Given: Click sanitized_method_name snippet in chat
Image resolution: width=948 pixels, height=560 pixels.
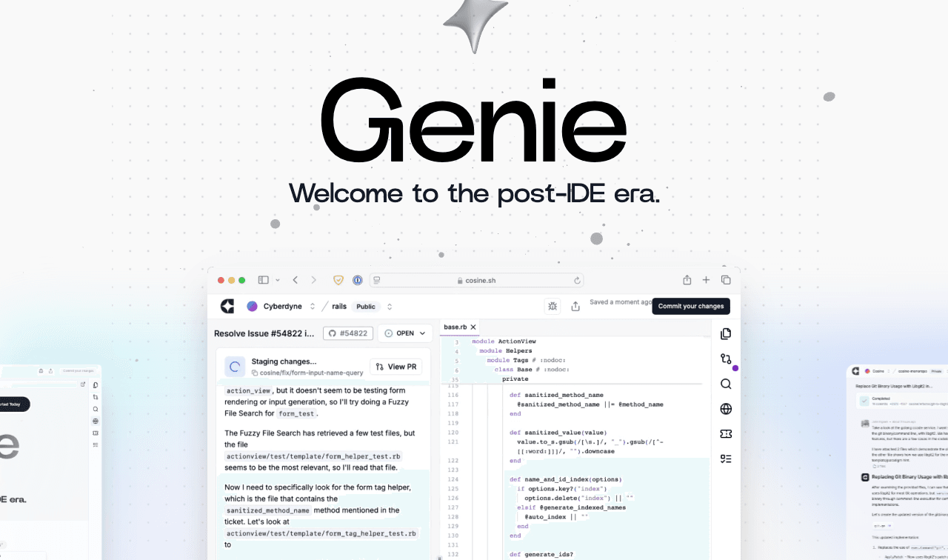Looking at the screenshot, I should [267, 510].
